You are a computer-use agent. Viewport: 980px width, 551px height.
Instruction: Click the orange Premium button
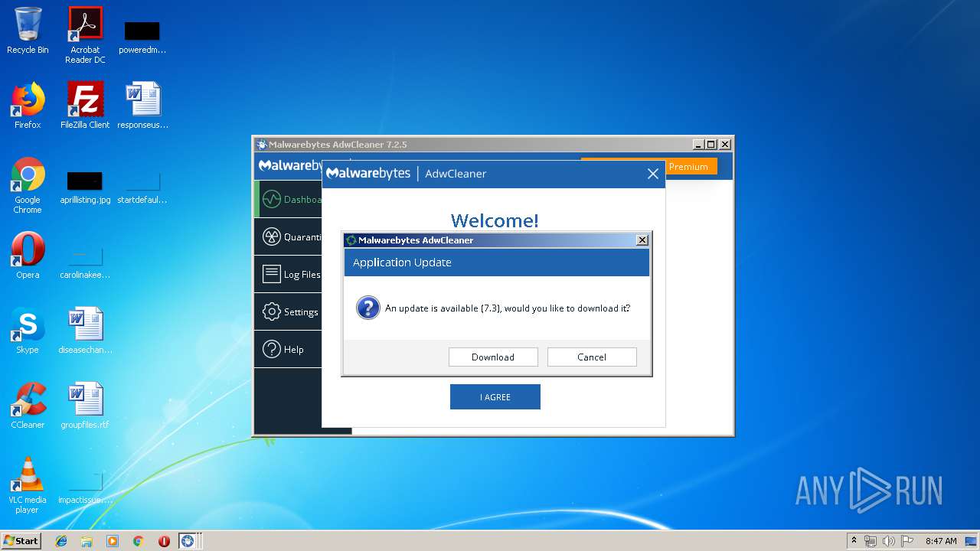(x=691, y=166)
